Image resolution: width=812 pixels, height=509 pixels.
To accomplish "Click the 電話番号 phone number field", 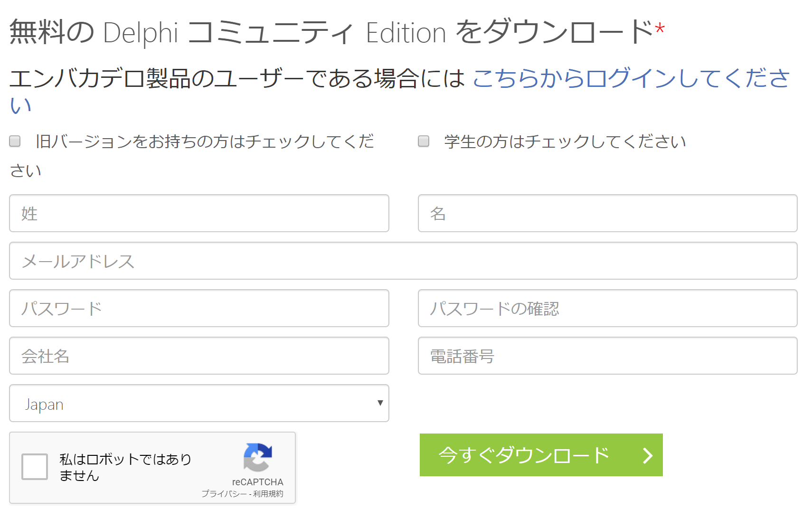I will tap(607, 356).
